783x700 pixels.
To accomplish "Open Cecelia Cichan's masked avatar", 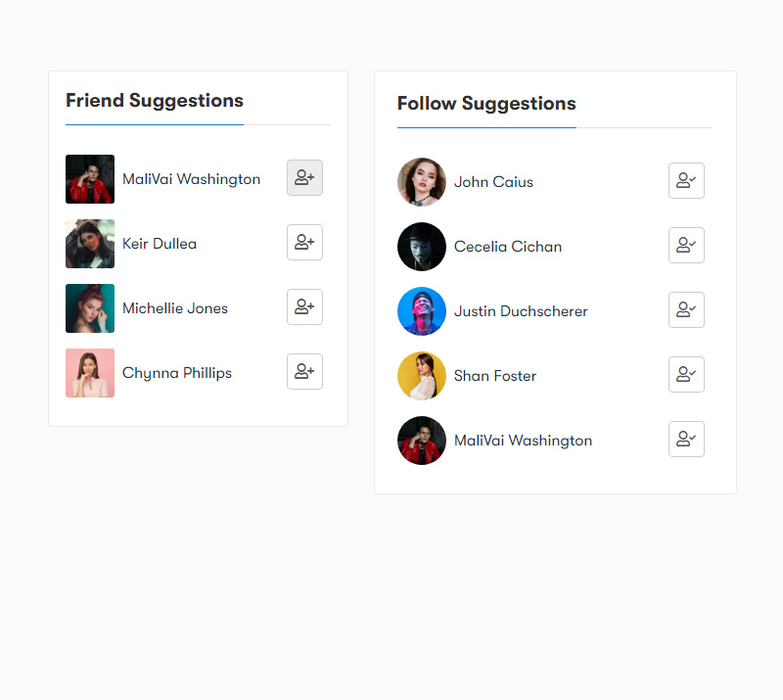I will click(x=422, y=247).
